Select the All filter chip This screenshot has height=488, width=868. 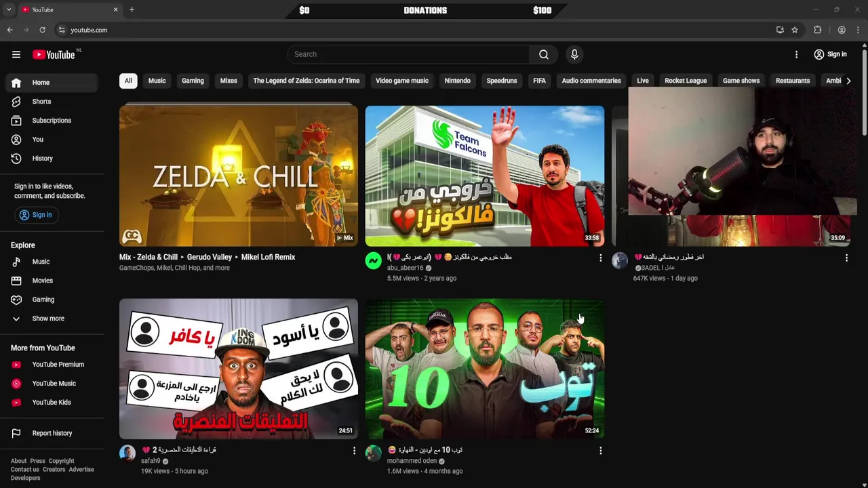coord(128,81)
